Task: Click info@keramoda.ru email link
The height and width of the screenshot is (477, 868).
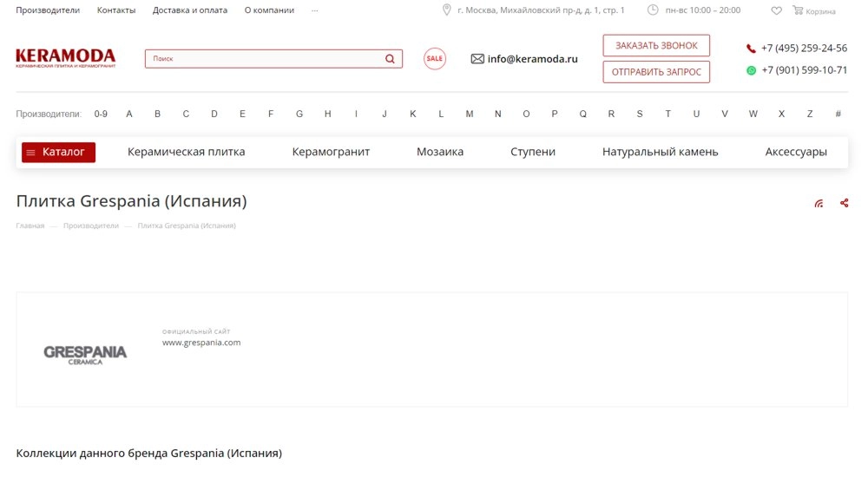Action: (x=533, y=59)
